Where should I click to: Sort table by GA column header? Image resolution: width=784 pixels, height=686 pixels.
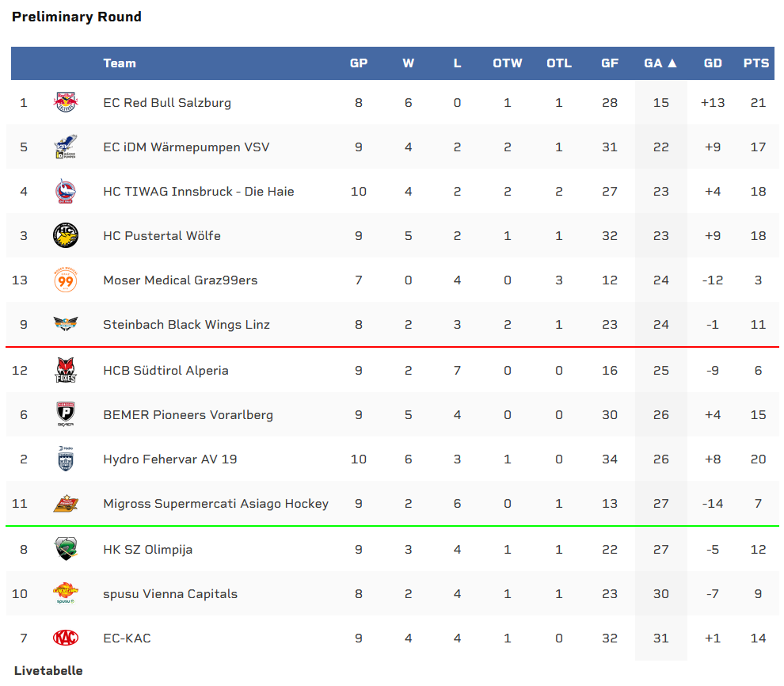[x=660, y=63]
